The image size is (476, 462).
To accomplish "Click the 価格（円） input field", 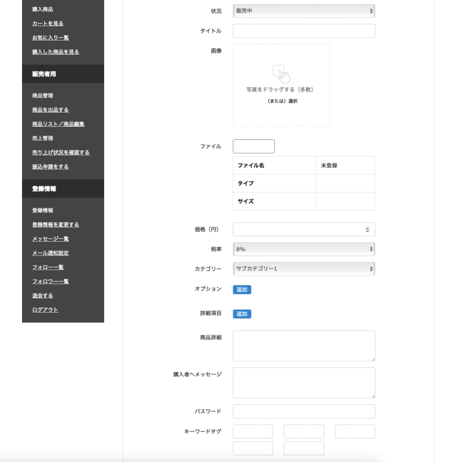I will 304,229.
